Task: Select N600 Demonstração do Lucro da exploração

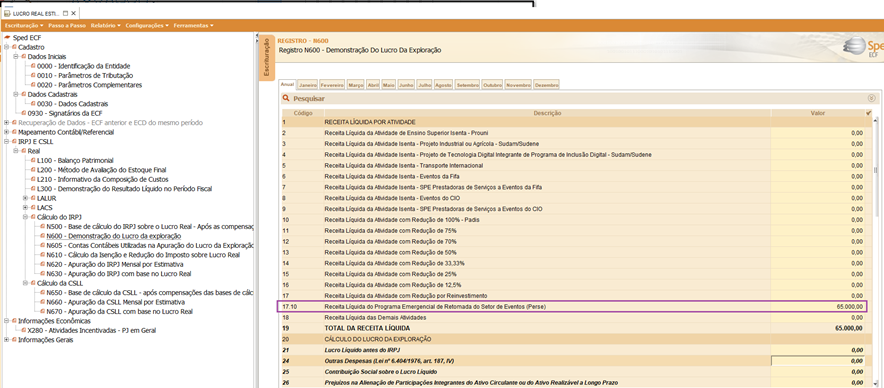Action: [113, 236]
